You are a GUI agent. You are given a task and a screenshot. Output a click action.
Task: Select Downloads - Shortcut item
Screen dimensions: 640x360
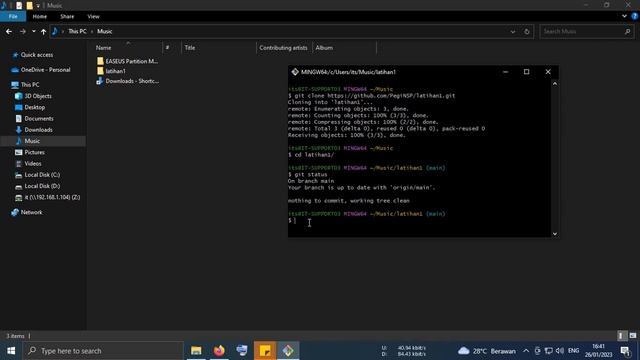pyautogui.click(x=128, y=81)
